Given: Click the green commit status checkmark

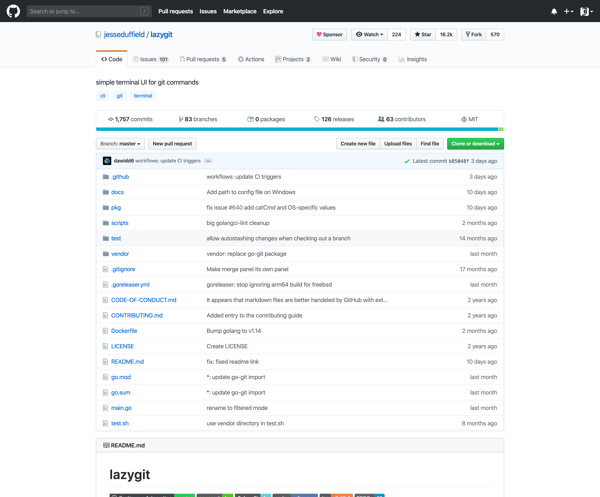Looking at the screenshot, I should [x=407, y=161].
